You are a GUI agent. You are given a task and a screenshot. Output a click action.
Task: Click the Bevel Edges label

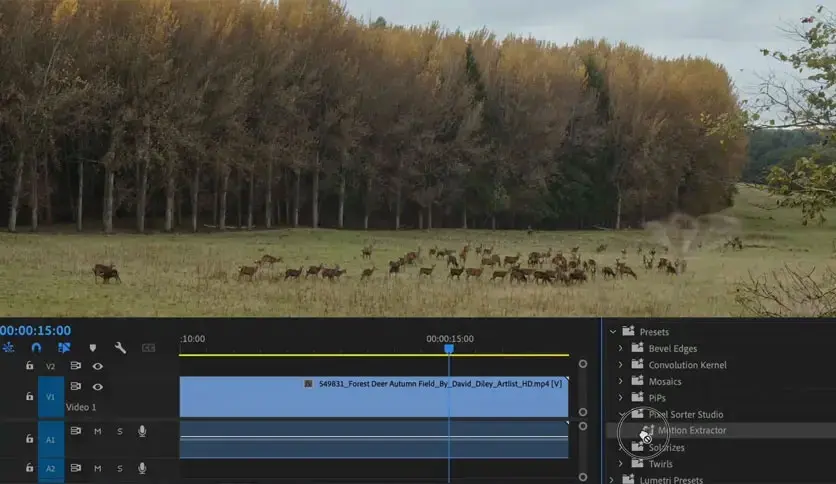(x=673, y=349)
